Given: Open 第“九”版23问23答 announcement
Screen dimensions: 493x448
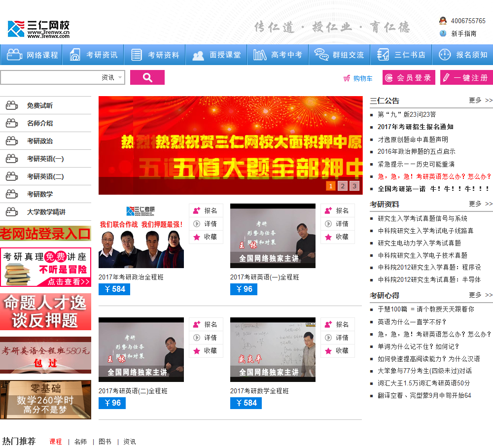Looking at the screenshot, I should tap(407, 114).
